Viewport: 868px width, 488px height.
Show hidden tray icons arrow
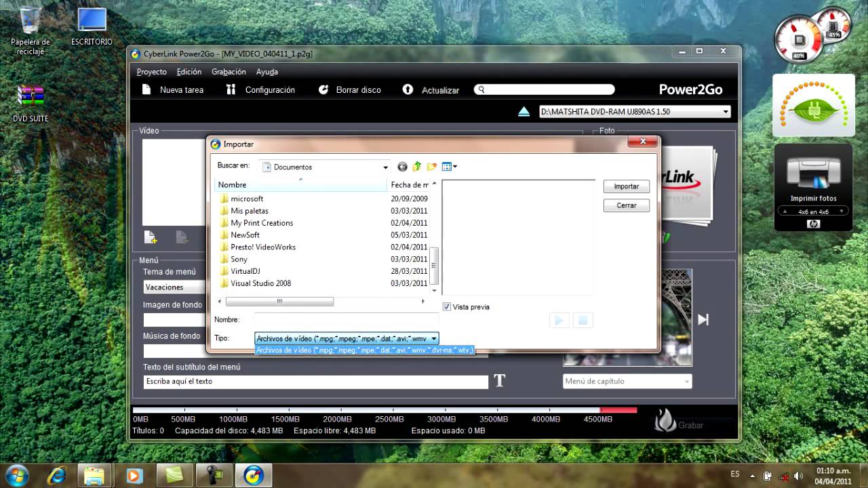point(752,475)
